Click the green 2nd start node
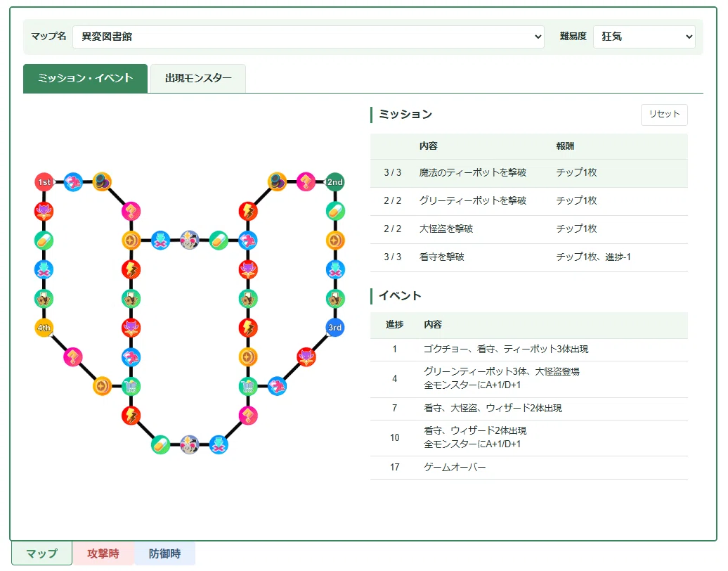 click(334, 182)
